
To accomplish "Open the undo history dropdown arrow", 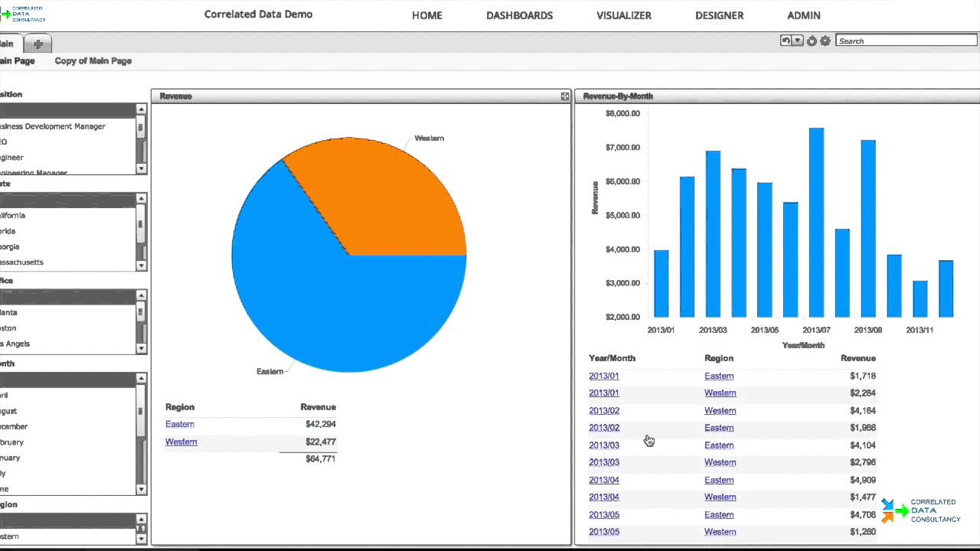I will (x=798, y=41).
